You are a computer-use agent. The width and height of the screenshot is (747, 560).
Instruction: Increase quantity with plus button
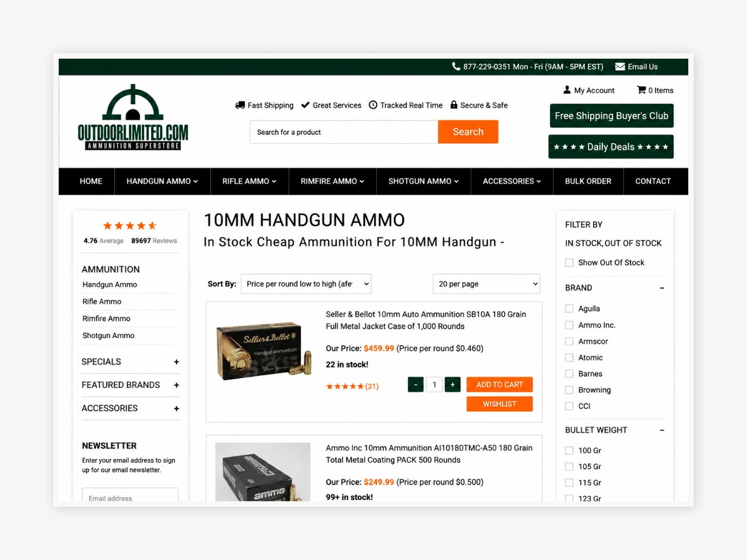point(452,385)
